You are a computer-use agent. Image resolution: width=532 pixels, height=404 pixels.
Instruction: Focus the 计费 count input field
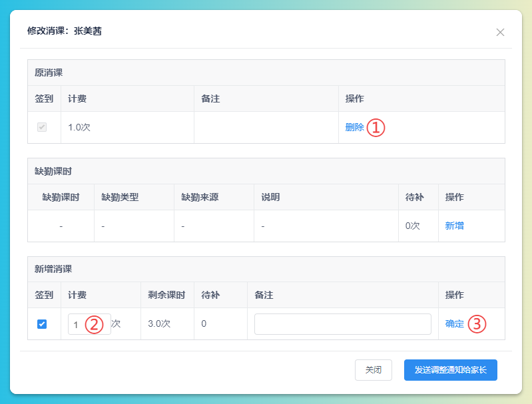[89, 324]
